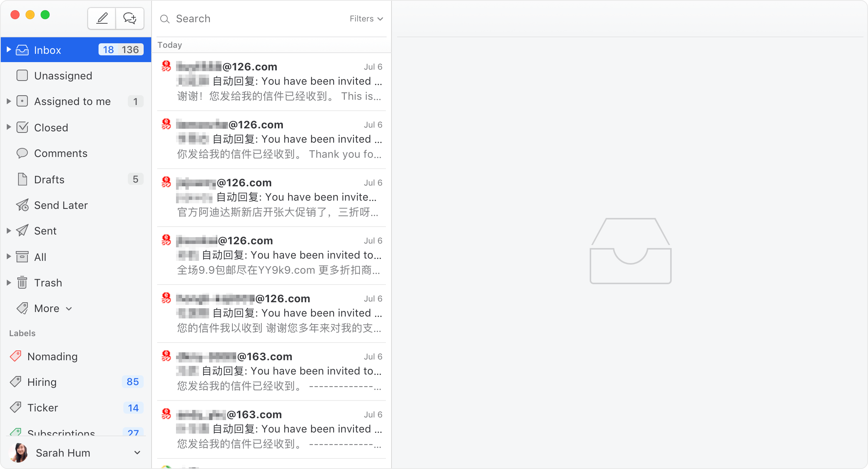Expand the All folder triangle

tap(9, 257)
